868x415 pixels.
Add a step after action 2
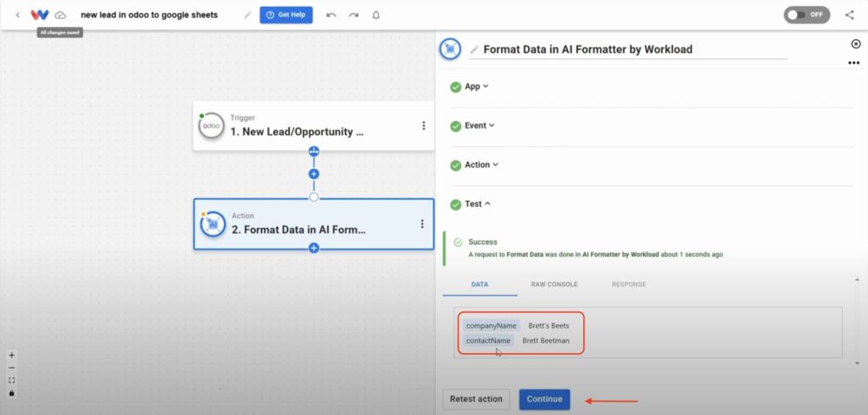(314, 248)
